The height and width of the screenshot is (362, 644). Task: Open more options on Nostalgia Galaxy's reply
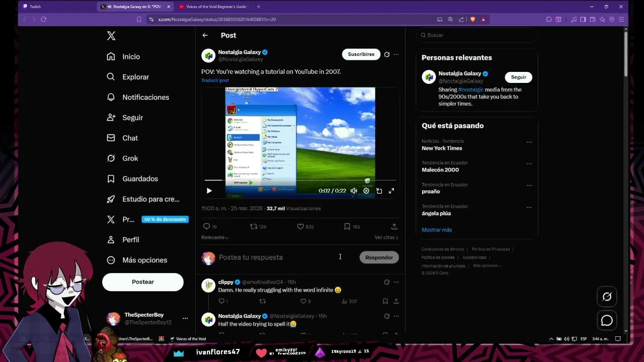point(396,316)
